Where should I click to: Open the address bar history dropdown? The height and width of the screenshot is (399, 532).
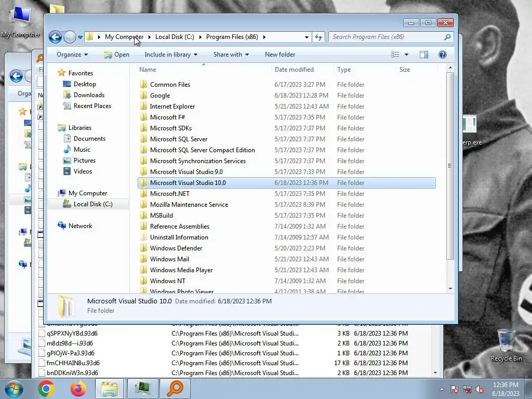307,37
